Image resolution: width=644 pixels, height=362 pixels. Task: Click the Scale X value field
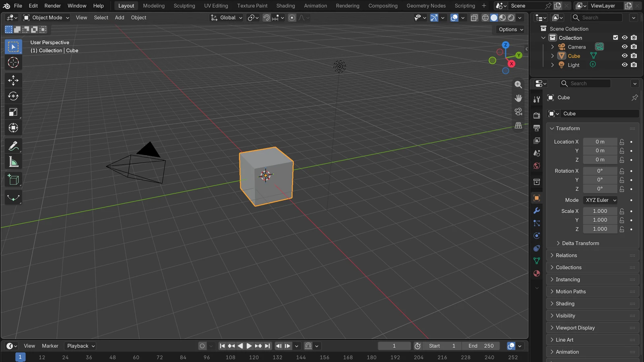point(600,211)
